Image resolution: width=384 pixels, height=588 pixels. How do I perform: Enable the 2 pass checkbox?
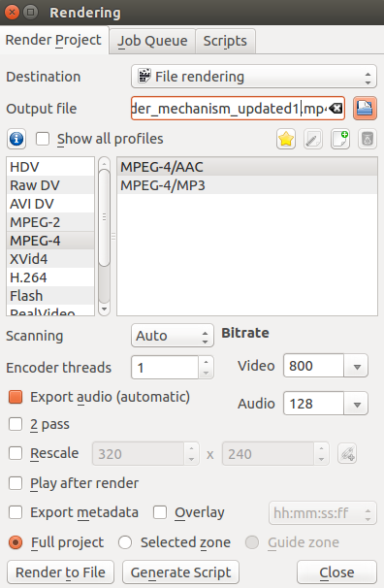coord(16,424)
